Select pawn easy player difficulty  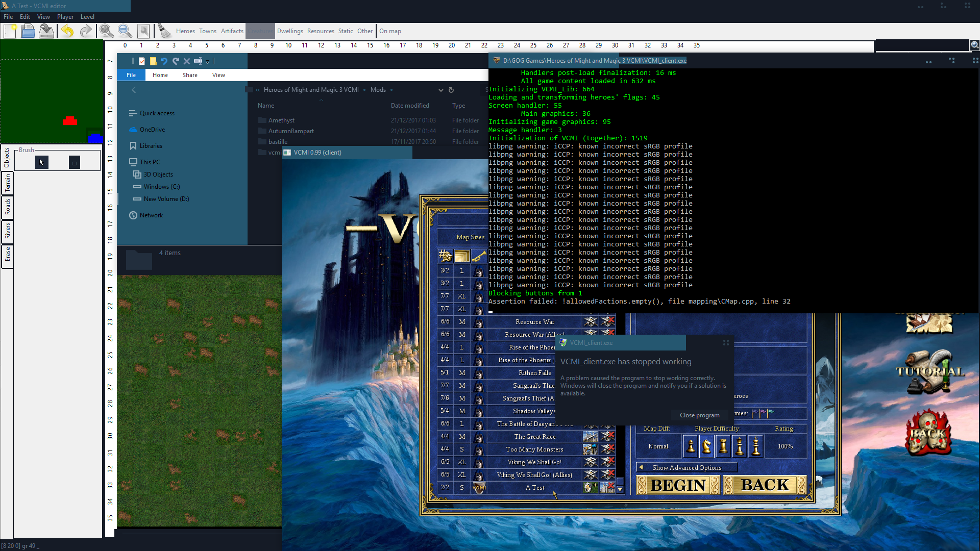691,446
